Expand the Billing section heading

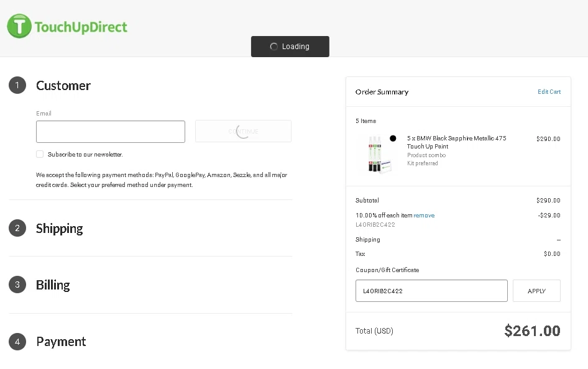coord(53,285)
